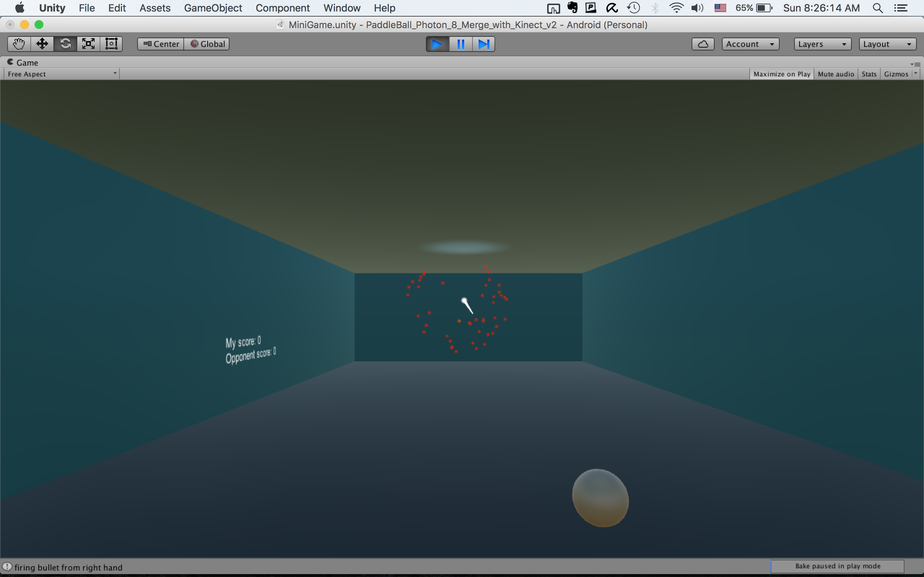Screen dimensions: 924x577
Task: Toggle Center pivot mode
Action: click(x=161, y=44)
